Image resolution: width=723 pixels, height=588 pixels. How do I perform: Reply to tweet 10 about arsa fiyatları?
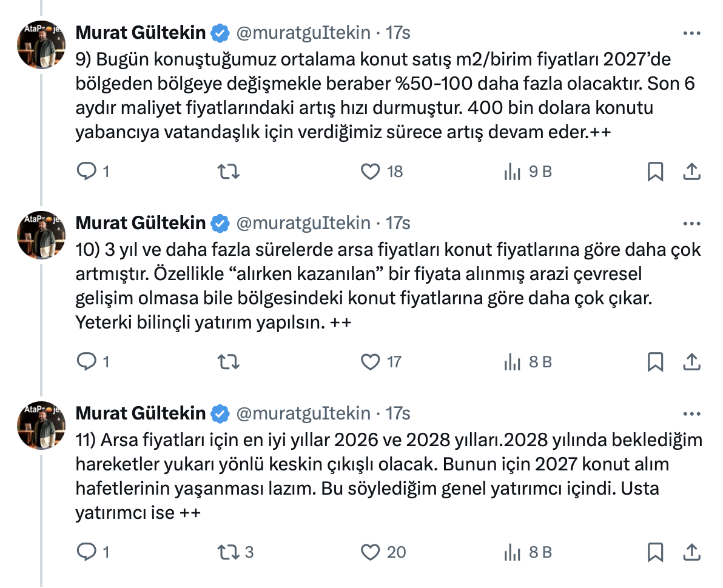(x=87, y=362)
